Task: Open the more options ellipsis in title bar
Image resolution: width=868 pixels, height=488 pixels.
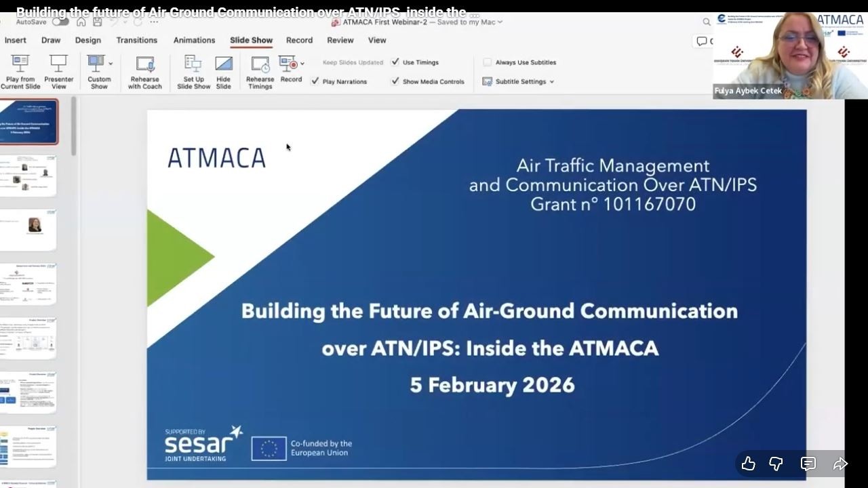Action: (154, 22)
